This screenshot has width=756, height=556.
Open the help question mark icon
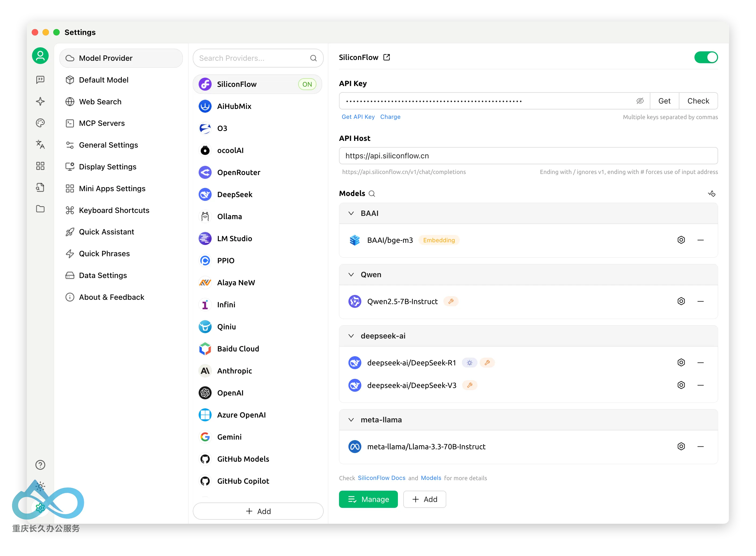[40, 465]
